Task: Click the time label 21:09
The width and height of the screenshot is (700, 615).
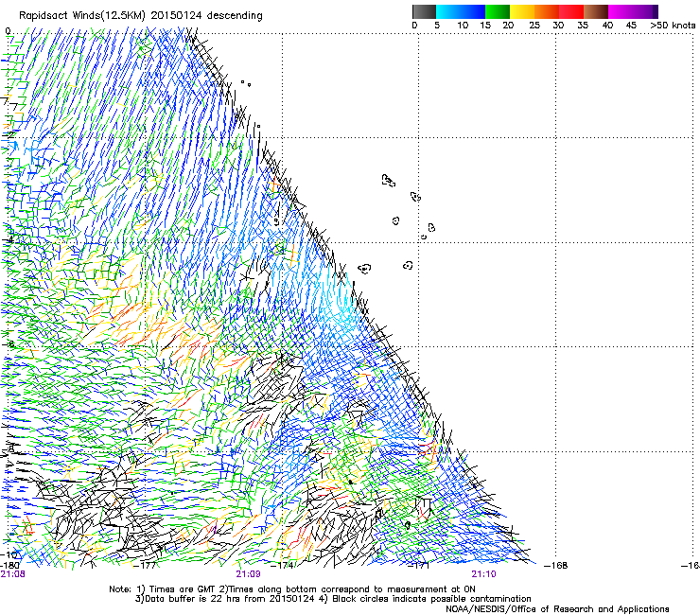Action: (x=248, y=574)
